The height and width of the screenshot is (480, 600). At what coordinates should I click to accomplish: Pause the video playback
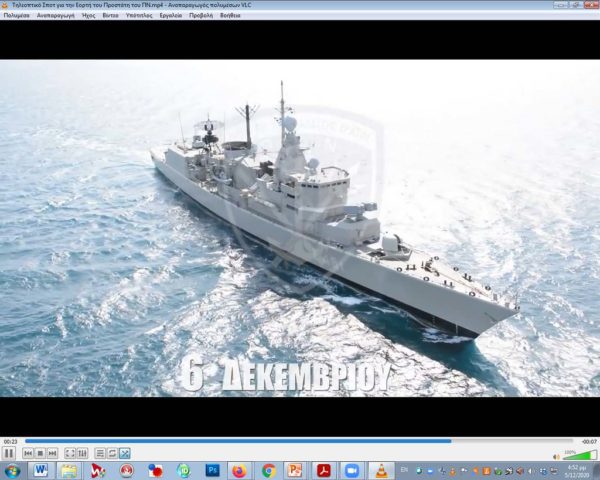pos(9,453)
